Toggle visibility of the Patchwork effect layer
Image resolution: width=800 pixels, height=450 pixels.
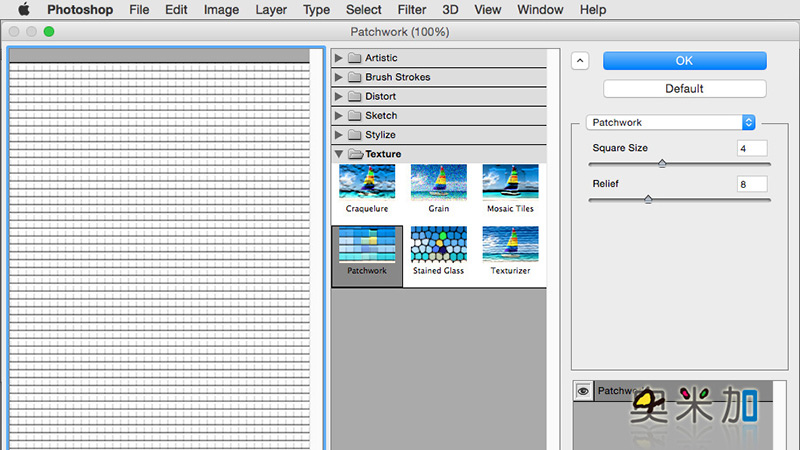583,391
